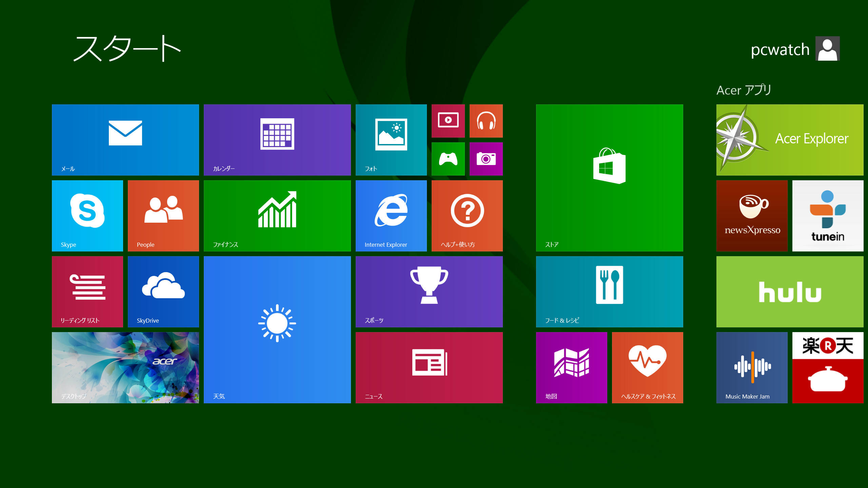Open the Internet Explorer tile

click(x=391, y=216)
